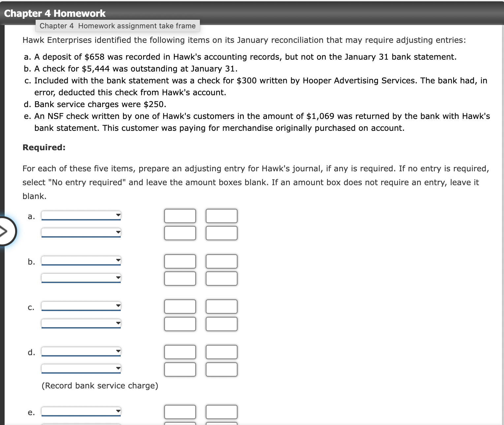Open the first account dropdown for item a
Image resolution: width=504 pixels, height=425 pixels.
click(x=81, y=216)
